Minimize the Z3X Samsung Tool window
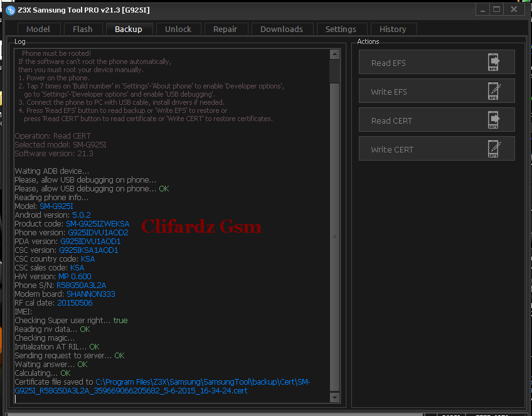532x416 pixels. point(483,9)
